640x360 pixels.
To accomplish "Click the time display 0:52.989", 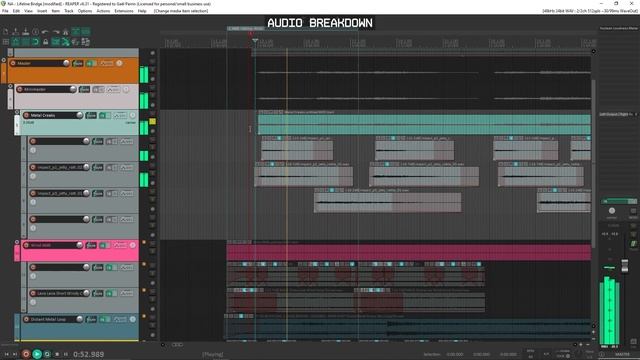I will (89, 354).
